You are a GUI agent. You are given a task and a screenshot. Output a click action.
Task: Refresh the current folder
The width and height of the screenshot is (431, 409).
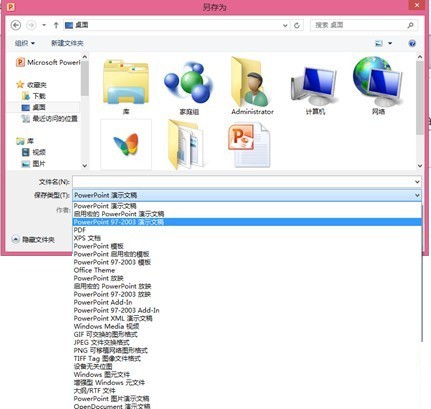coord(297,25)
